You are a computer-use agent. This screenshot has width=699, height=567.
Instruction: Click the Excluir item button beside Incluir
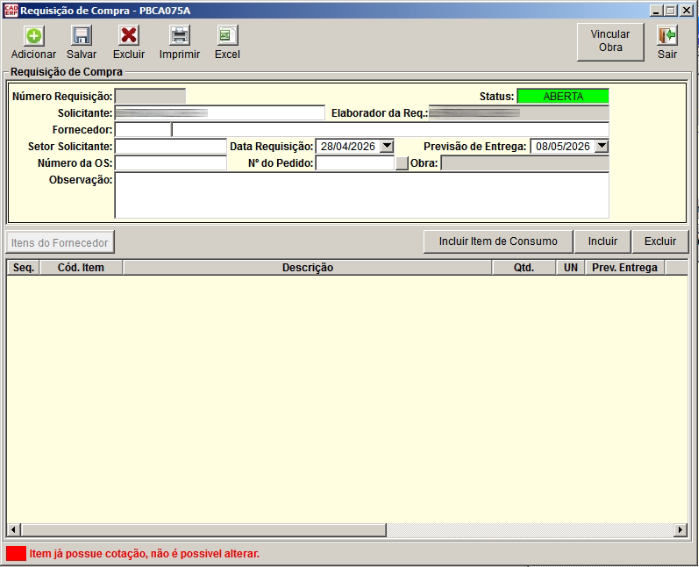[x=660, y=242]
